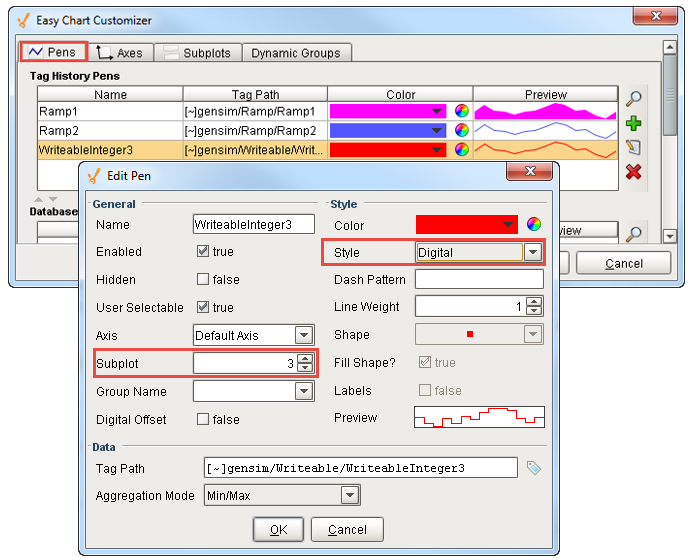Click the magnifier icon beside Database pens table
The image size is (690, 560).
633,234
